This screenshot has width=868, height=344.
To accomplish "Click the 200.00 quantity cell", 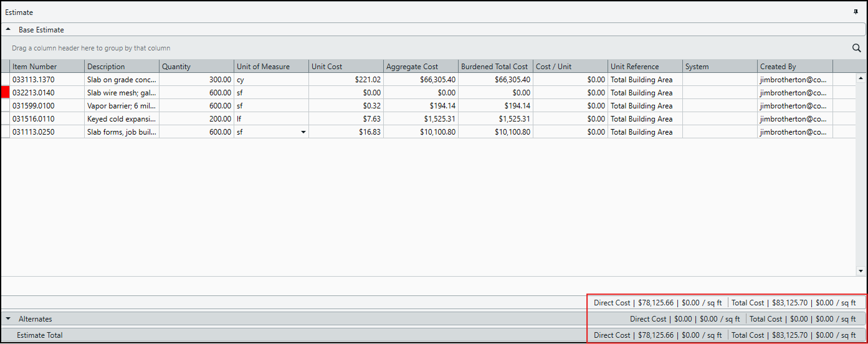I will 196,119.
